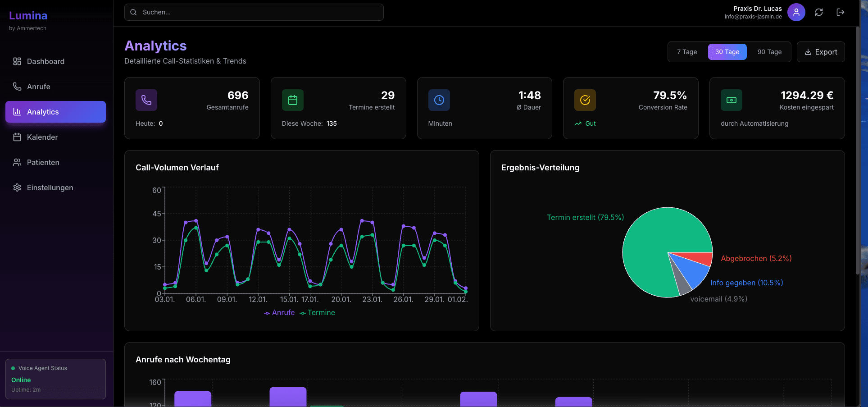Select the Analytics tab in sidebar
This screenshot has height=407, width=868.
click(x=43, y=112)
